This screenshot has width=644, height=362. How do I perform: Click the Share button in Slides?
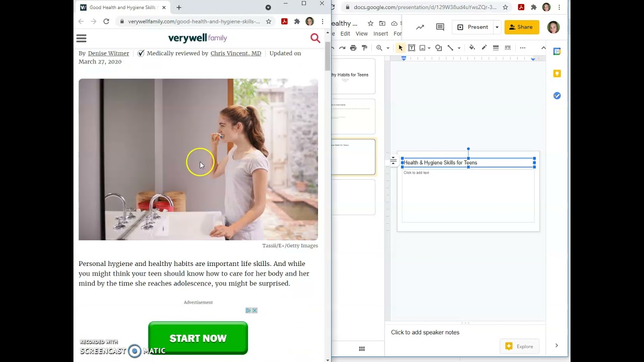point(522,27)
